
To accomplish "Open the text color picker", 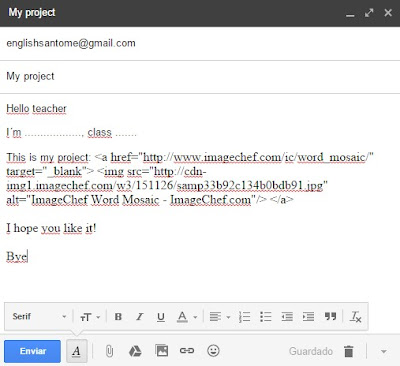I will (186, 317).
